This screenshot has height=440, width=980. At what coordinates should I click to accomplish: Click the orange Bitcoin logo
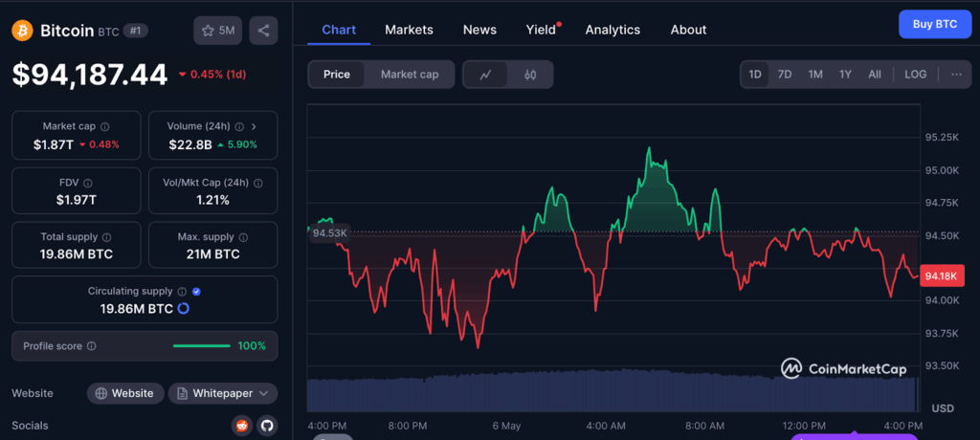(22, 31)
